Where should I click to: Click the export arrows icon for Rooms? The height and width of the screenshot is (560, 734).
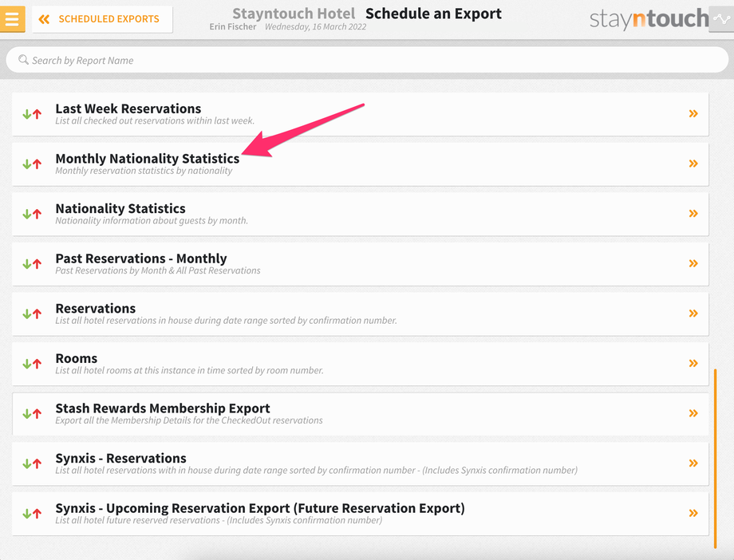pos(32,364)
